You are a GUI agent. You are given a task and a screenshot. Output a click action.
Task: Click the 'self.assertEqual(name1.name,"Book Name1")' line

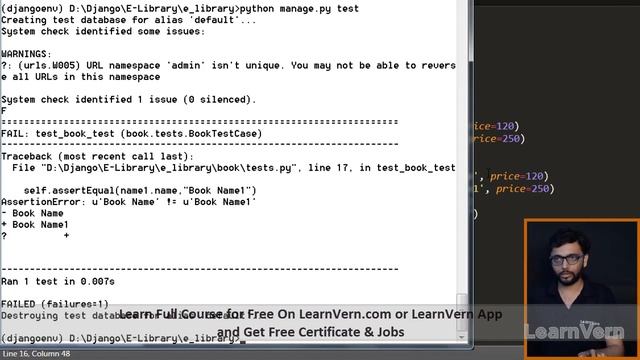click(140, 191)
